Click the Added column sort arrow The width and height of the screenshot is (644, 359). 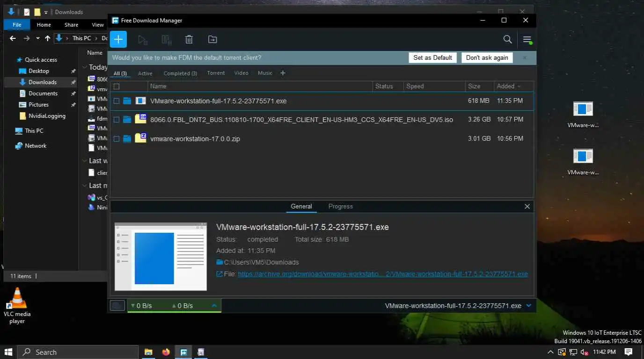(519, 86)
